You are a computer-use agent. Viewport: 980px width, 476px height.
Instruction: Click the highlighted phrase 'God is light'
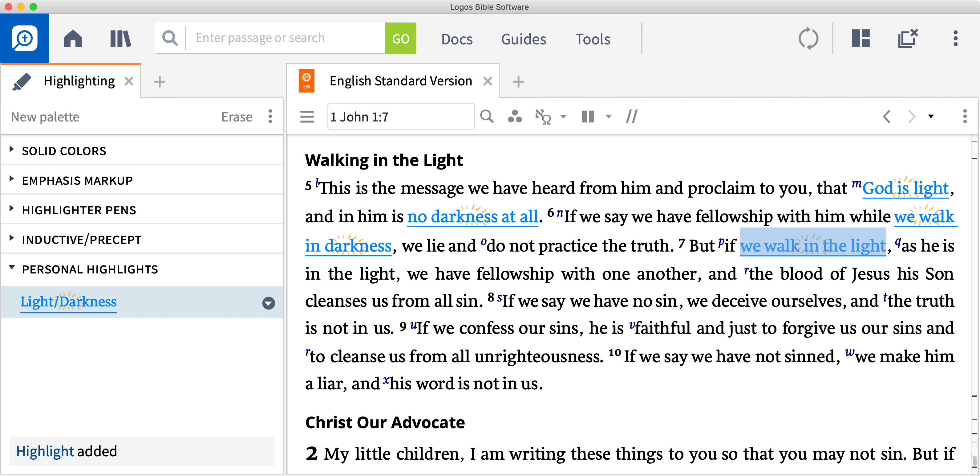[906, 188]
